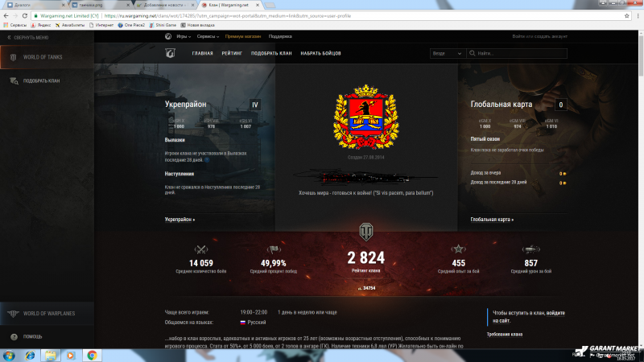Reload the page with refresh icon
Image resolution: width=644 pixels, height=362 pixels.
pos(25,15)
